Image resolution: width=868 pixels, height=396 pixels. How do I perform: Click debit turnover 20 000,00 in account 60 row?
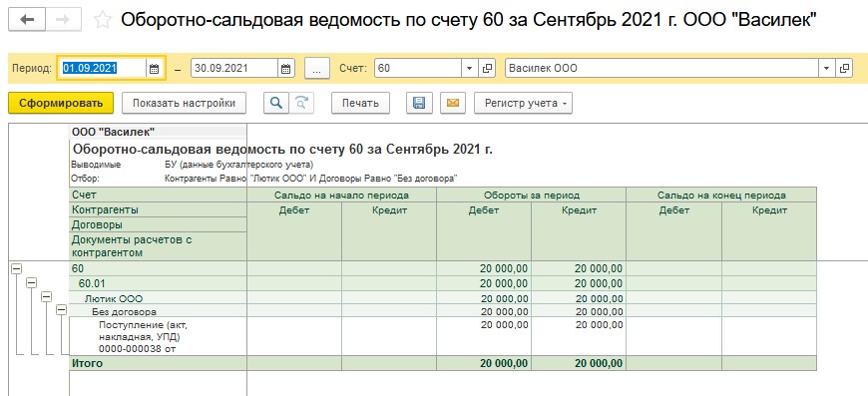[x=484, y=268]
